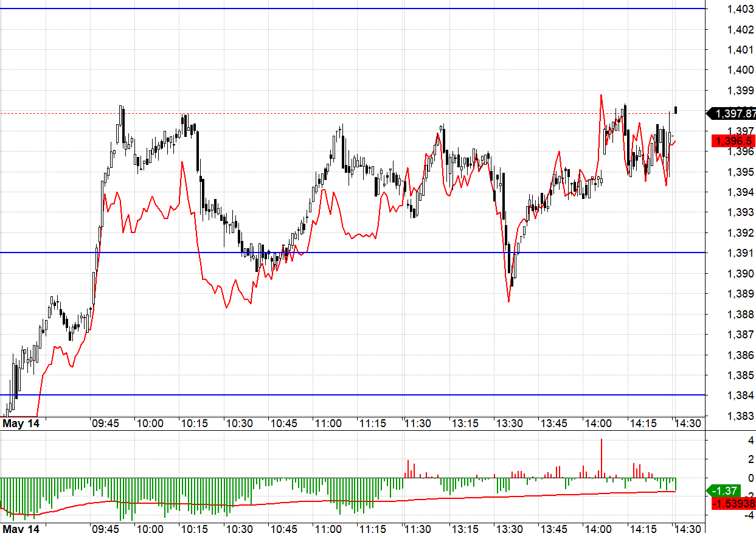Click the 1,400 price axis label

point(741,70)
